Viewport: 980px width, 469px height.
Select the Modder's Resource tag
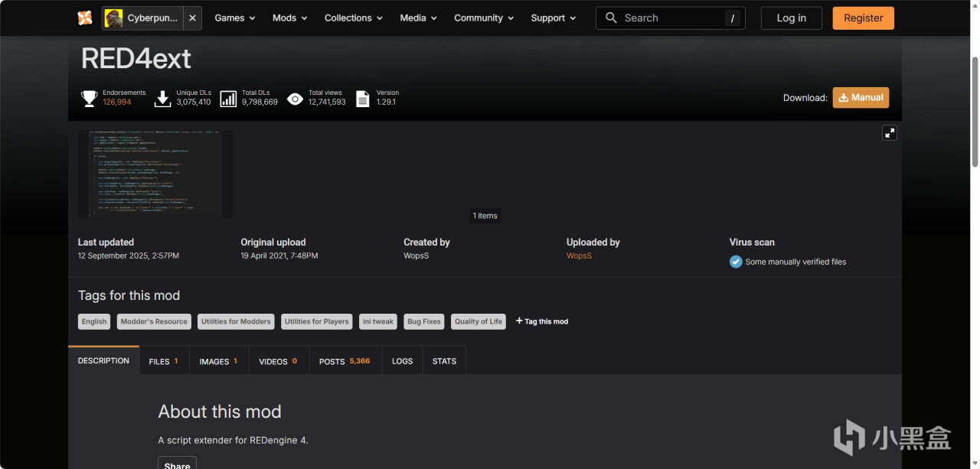[154, 321]
